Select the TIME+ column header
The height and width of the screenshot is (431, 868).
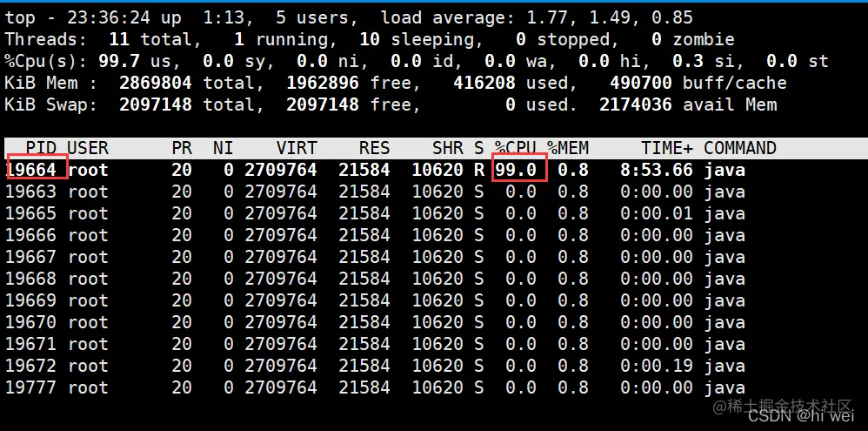(x=667, y=148)
